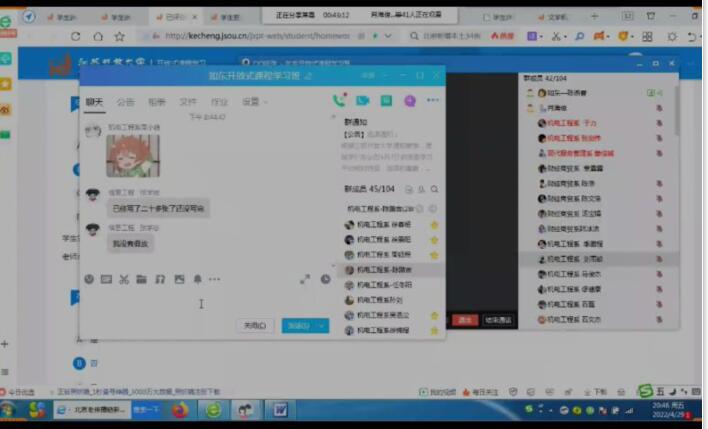708x429 pixels.
Task: Switch to the 文件 tab
Action: 188,102
